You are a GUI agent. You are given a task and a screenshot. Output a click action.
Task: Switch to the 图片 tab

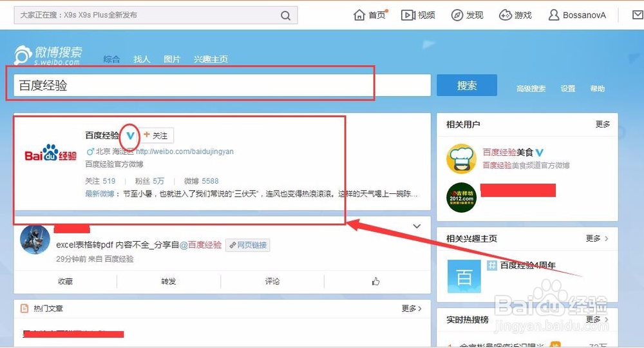click(x=172, y=59)
